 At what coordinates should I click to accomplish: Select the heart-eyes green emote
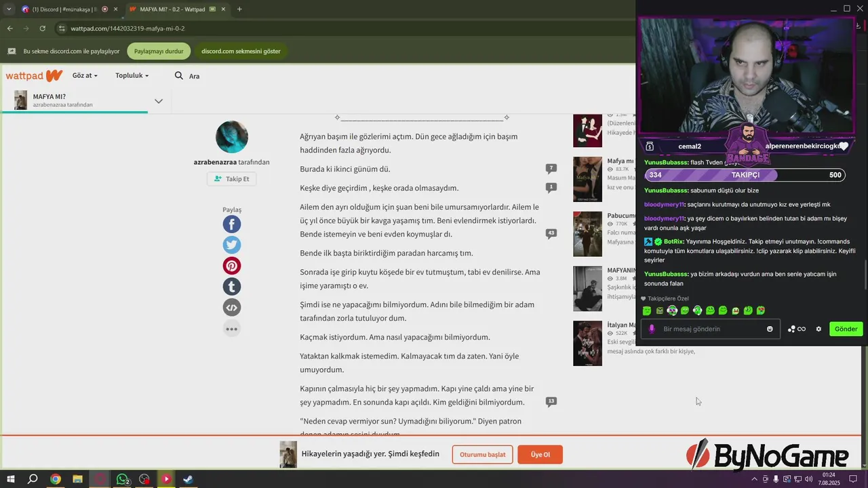[x=761, y=310]
